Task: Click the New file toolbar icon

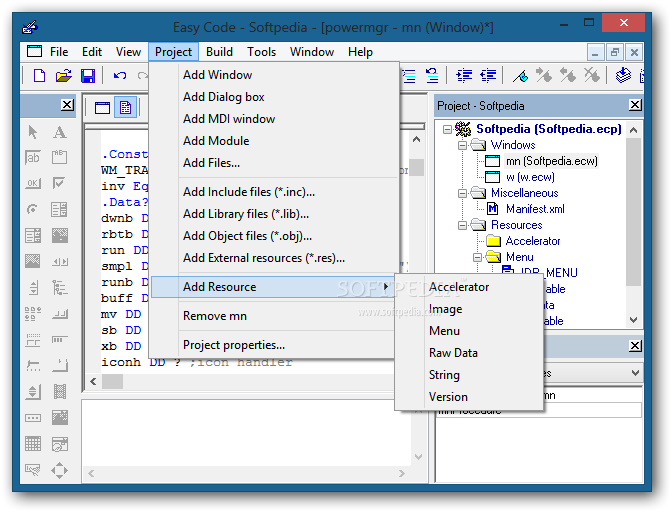Action: pos(39,76)
